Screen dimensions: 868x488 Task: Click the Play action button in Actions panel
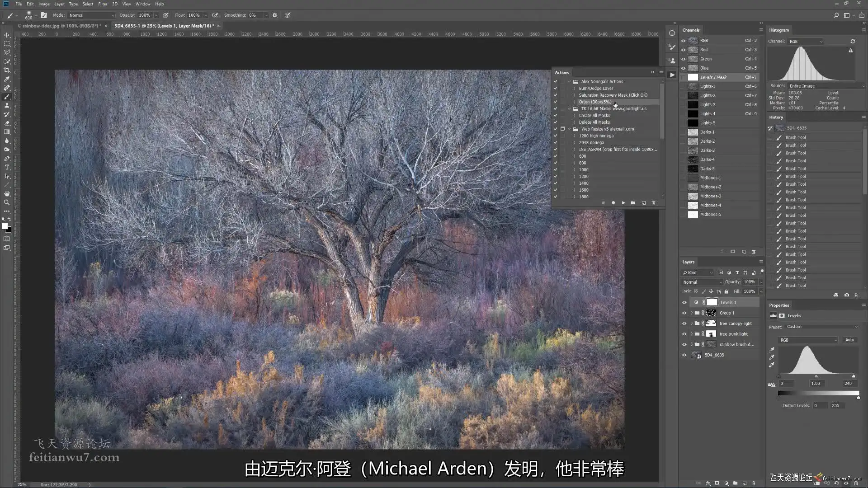click(x=623, y=203)
